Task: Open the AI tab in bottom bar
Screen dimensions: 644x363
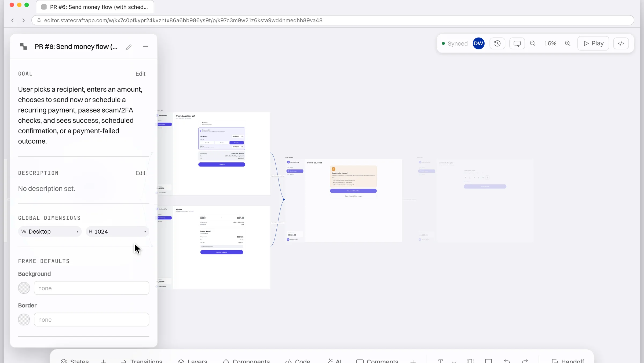Action: point(335,361)
